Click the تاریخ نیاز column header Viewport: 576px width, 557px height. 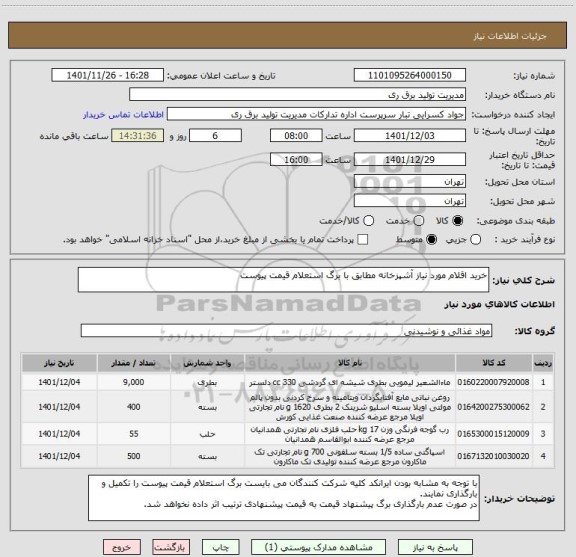(59, 363)
